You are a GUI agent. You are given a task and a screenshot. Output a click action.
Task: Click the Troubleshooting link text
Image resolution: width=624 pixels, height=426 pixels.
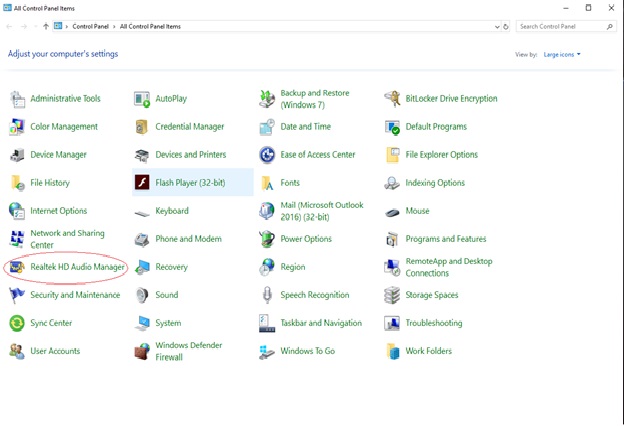pos(434,323)
